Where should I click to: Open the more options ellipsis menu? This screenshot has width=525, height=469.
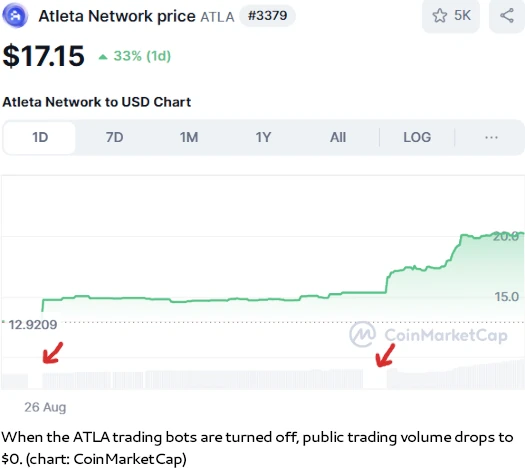tap(491, 138)
